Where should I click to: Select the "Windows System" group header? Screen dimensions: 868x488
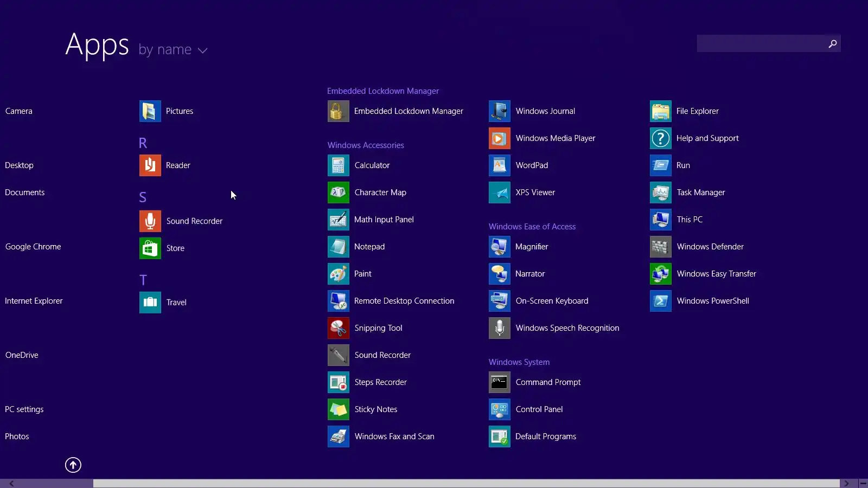519,362
